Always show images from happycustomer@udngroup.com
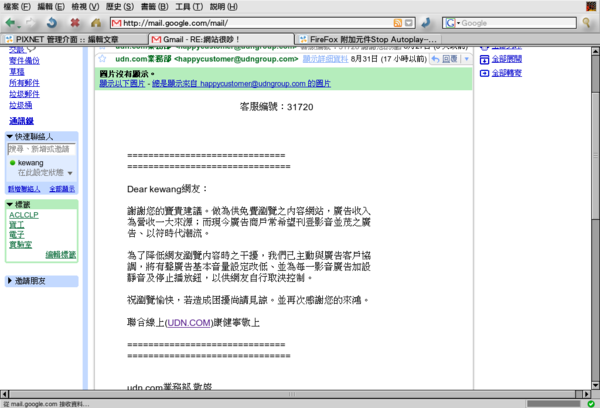The image size is (600, 408). tap(241, 83)
